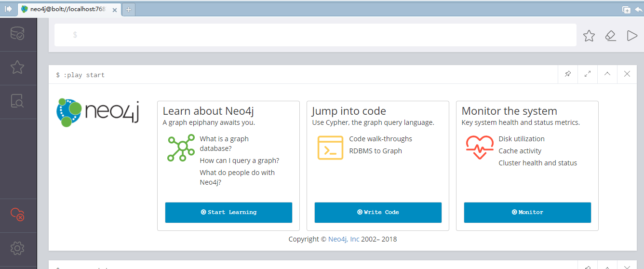Screen dimensions: 644x269
Task: Toggle the sidebar arrow at top-left
Action: (8, 9)
